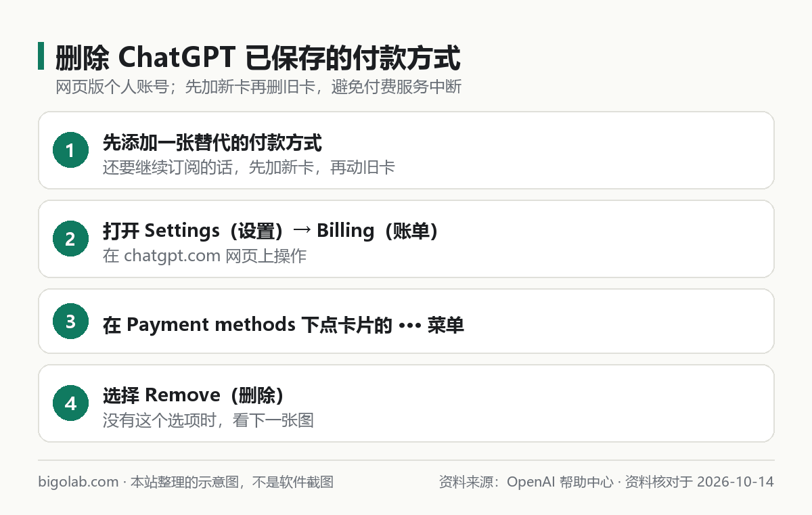Select the footer note 本站整理的示意图，不是软件截图

point(232,482)
